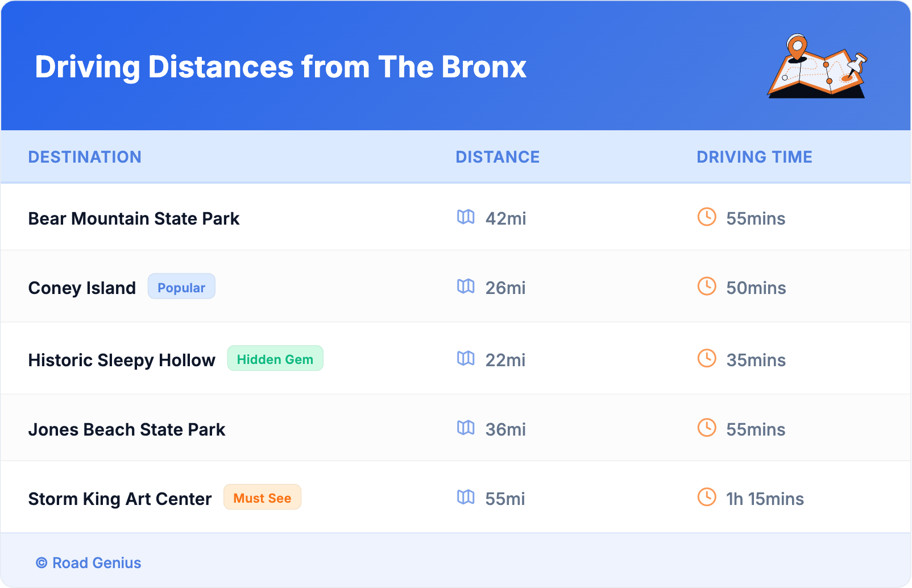Select Storm King Art Center destination
Screen dimensions: 912x588
[x=120, y=499]
